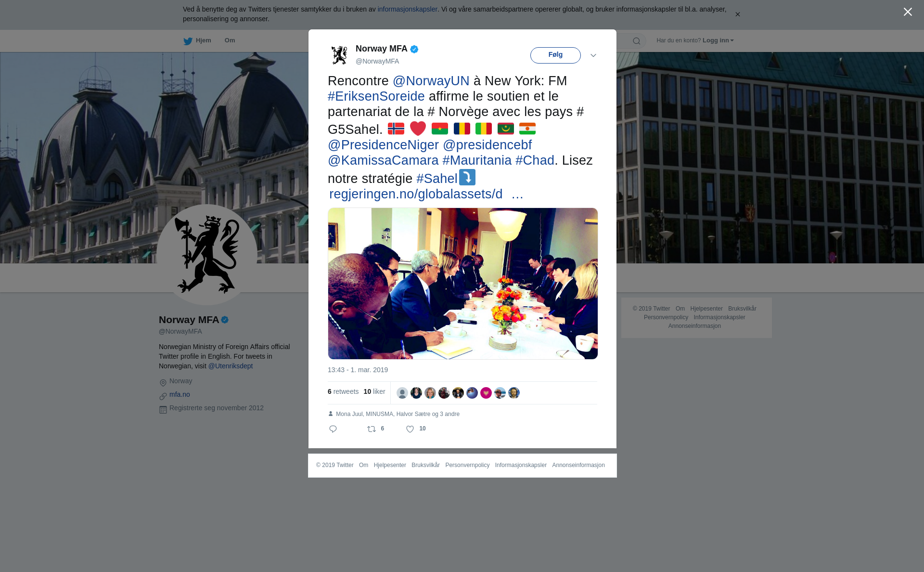Open the first liker's grey avatar
This screenshot has height=572, width=924.
pos(402,393)
